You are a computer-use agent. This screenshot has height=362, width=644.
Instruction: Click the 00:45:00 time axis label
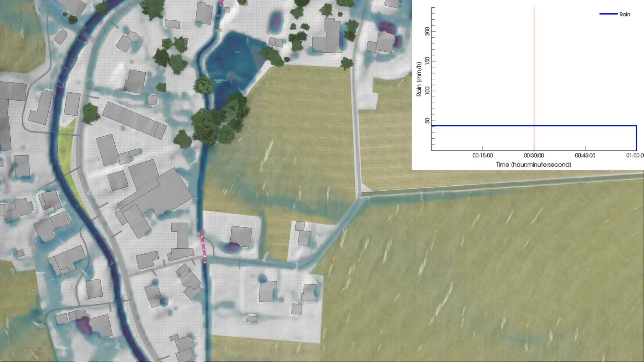(585, 156)
